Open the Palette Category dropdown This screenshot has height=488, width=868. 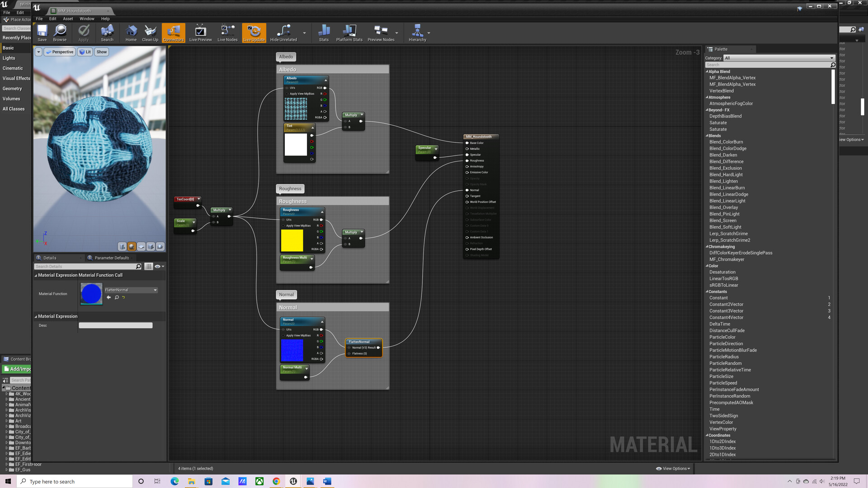click(778, 58)
